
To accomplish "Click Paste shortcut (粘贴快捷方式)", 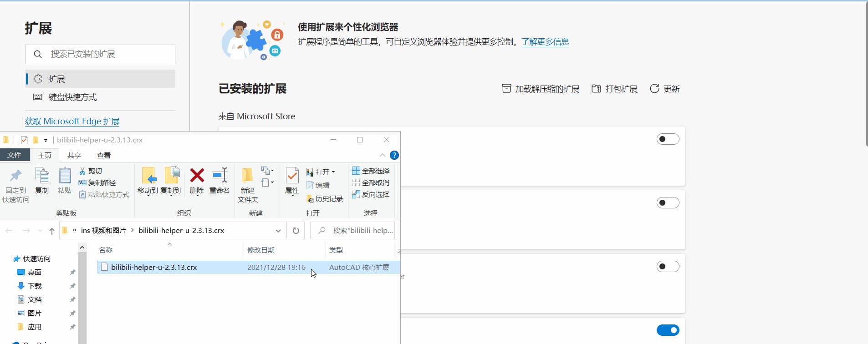I will (x=104, y=194).
